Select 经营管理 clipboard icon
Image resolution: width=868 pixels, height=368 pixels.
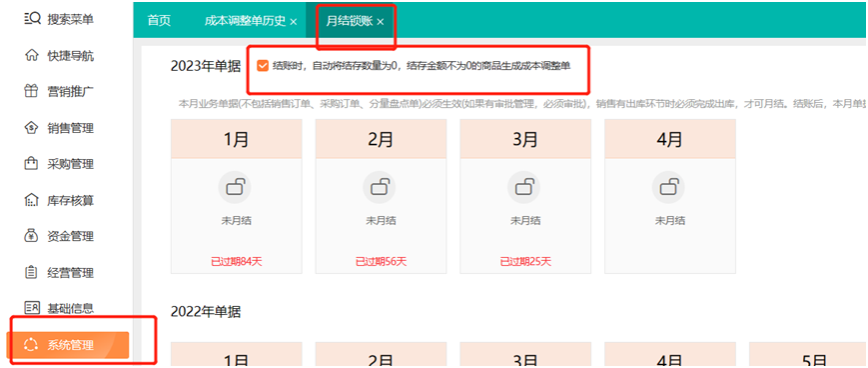coord(32,273)
